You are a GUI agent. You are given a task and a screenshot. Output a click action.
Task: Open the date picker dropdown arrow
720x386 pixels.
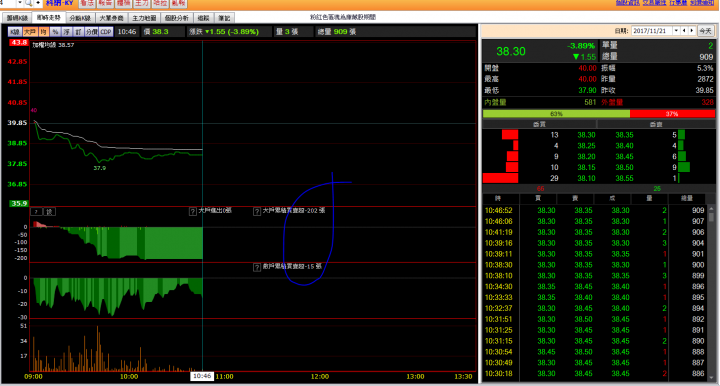coord(676,31)
